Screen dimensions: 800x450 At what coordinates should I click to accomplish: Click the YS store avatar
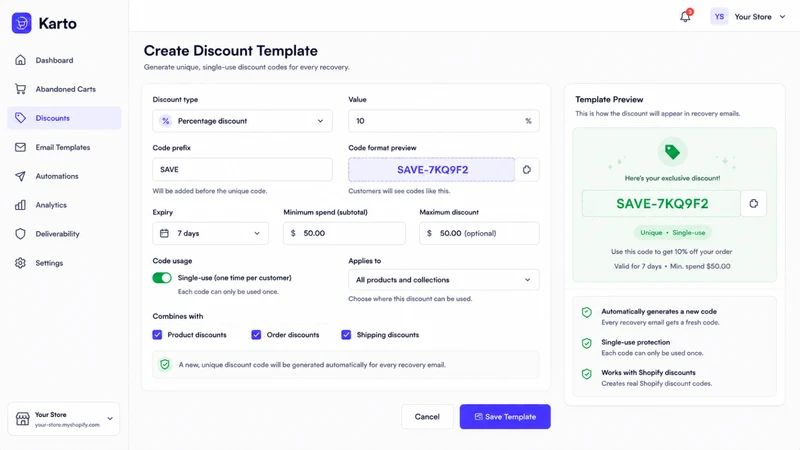click(719, 17)
